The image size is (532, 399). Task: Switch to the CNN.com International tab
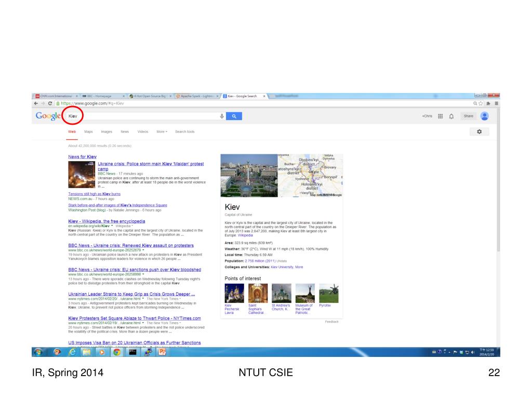[56, 96]
